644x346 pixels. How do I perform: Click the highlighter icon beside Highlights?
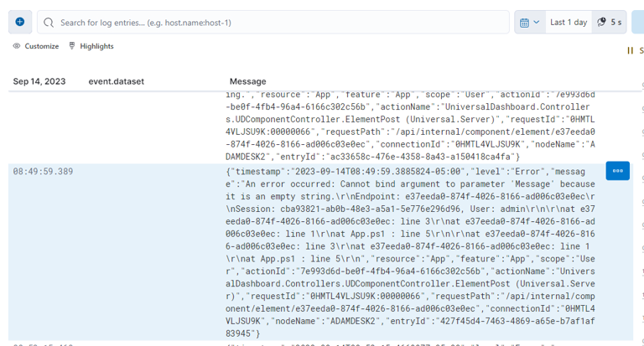click(x=72, y=45)
